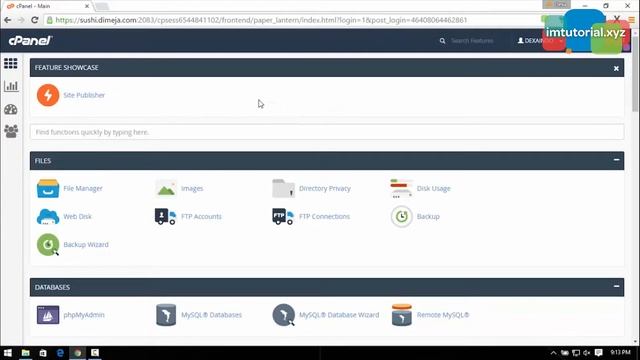This screenshot has width=640, height=360.
Task: Open the Windows Start menu
Action: coord(8,353)
